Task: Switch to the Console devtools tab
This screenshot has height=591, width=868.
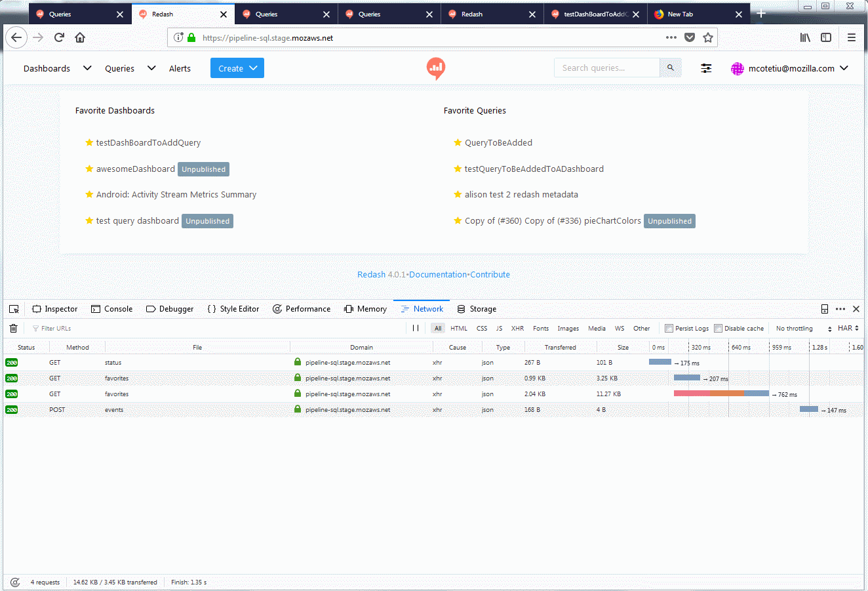Action: point(111,308)
